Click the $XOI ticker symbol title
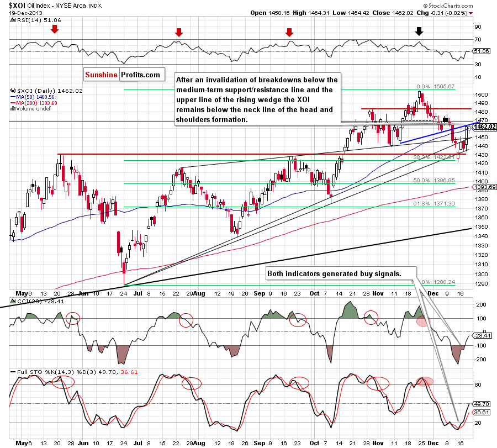 [17, 6]
